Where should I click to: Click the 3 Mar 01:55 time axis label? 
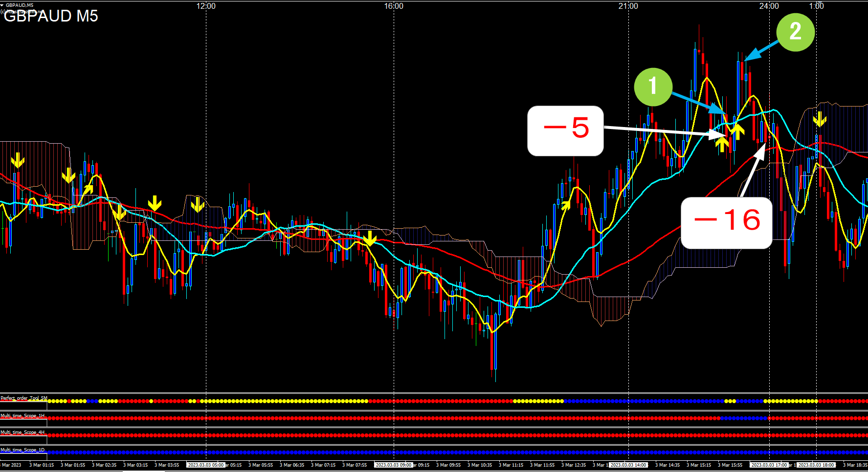pos(73,465)
